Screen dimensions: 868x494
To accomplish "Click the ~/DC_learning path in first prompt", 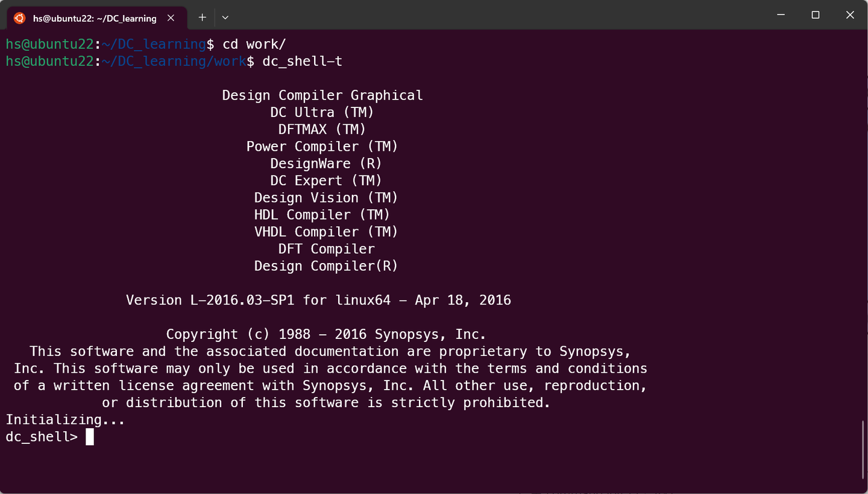I will (154, 43).
